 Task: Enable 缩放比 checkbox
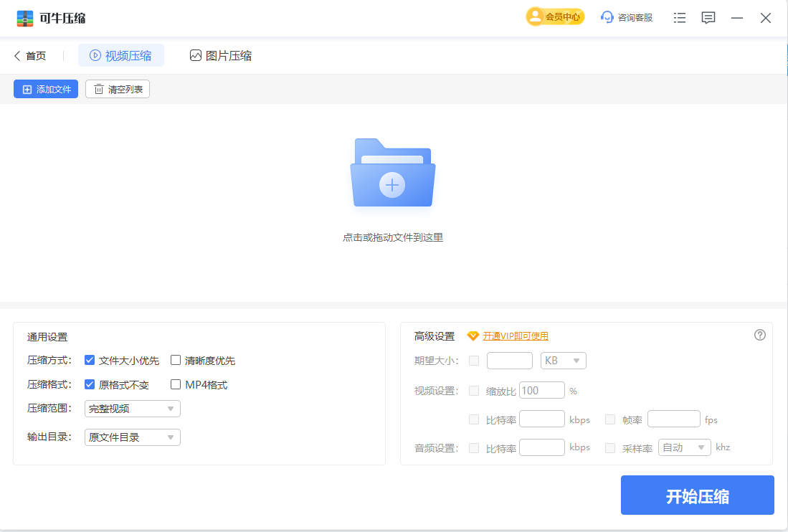pyautogui.click(x=474, y=391)
